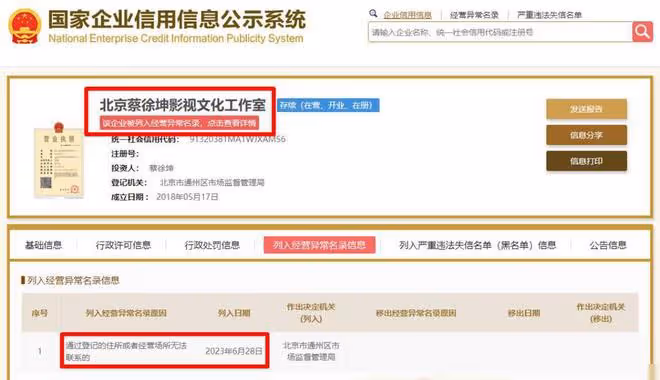
Task: Open the 列入经营异常名录信息 tab
Action: point(319,245)
